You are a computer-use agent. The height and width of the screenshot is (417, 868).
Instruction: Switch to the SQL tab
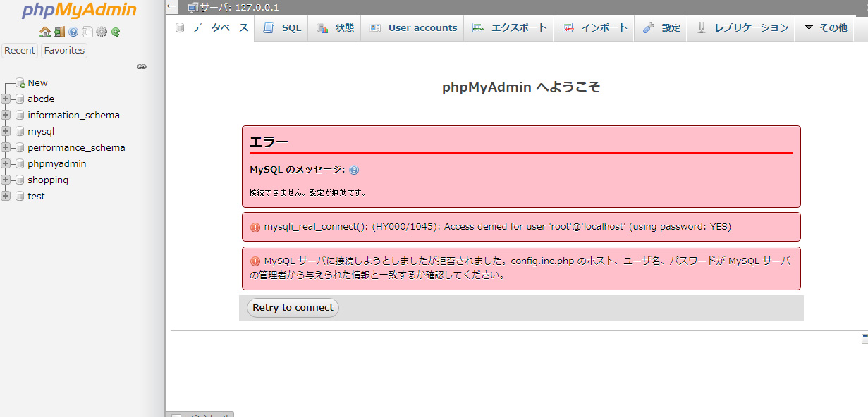point(282,28)
